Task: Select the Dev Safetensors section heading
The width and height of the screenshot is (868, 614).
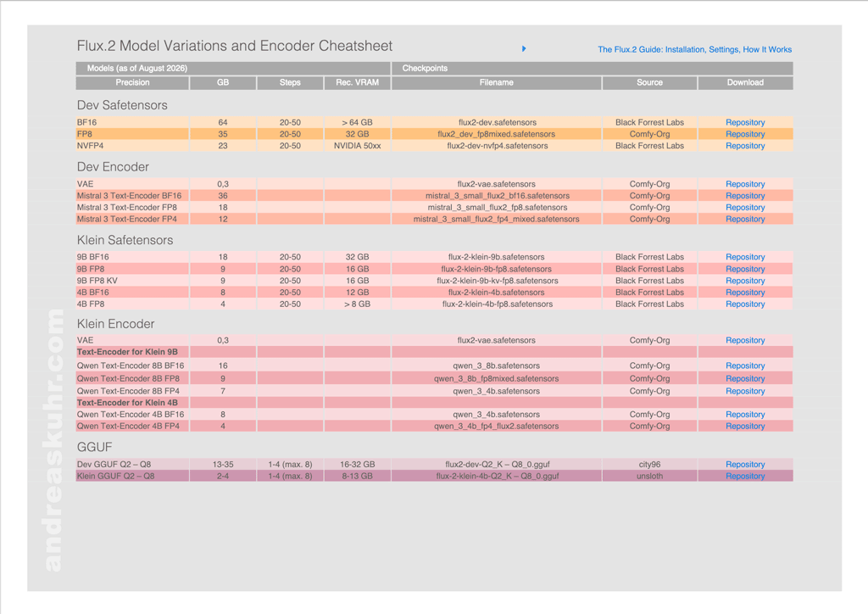Action: coord(122,105)
